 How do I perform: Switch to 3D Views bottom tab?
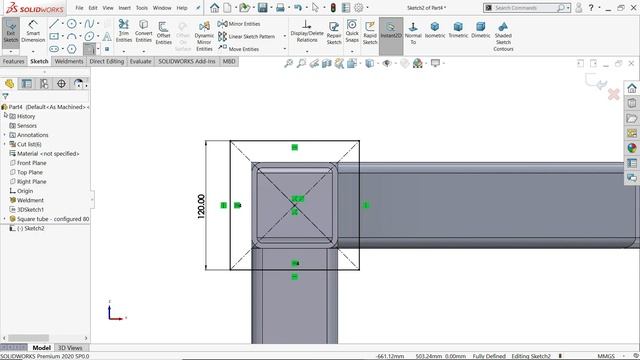[x=70, y=348]
